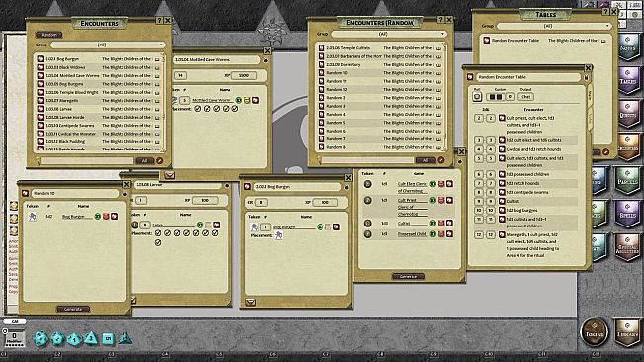Click the Bog Burgyn token in 2.02.1 encounter
The width and height of the screenshot is (644, 362).
click(255, 226)
